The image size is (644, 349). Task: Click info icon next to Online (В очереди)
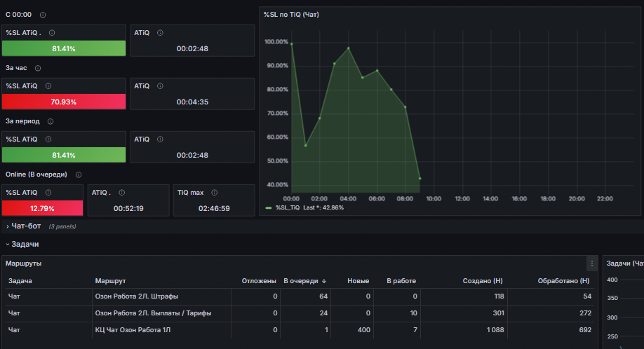pyautogui.click(x=79, y=174)
